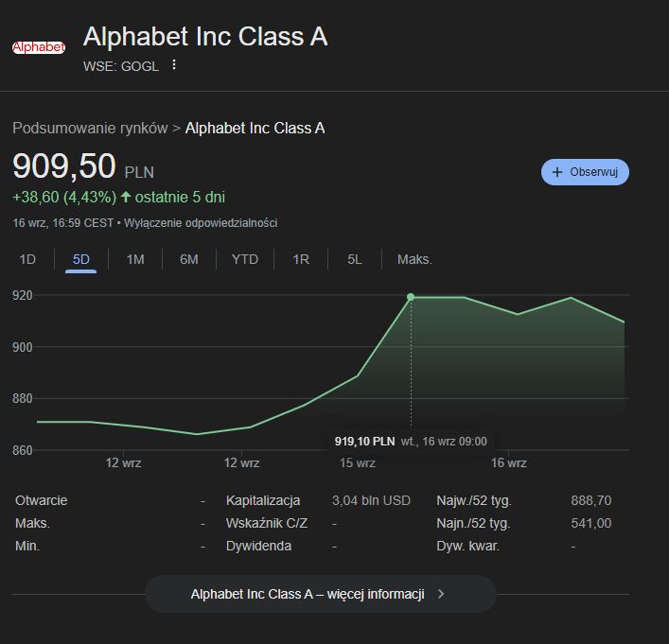Switch chart to 1M range
This screenshot has width=669, height=644.
tap(135, 259)
